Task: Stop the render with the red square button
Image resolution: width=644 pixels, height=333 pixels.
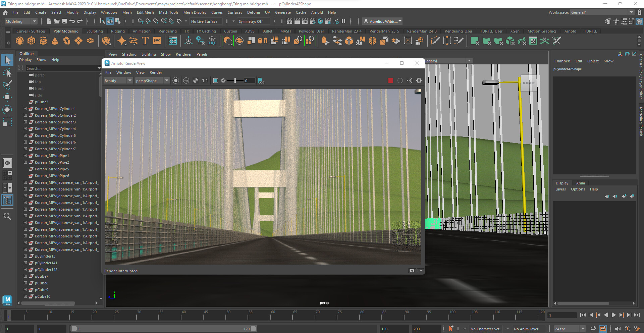Action: pyautogui.click(x=390, y=80)
